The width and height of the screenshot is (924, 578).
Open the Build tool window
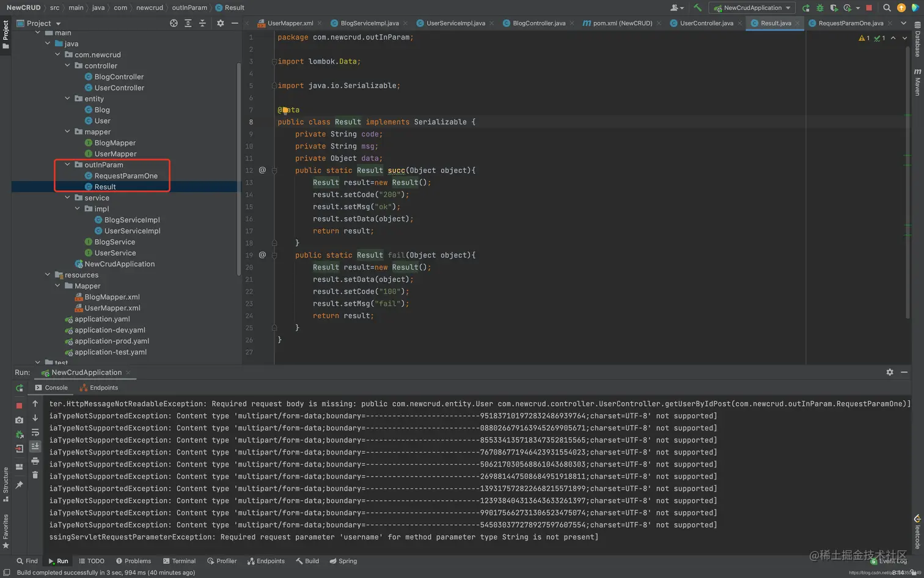tap(307, 561)
